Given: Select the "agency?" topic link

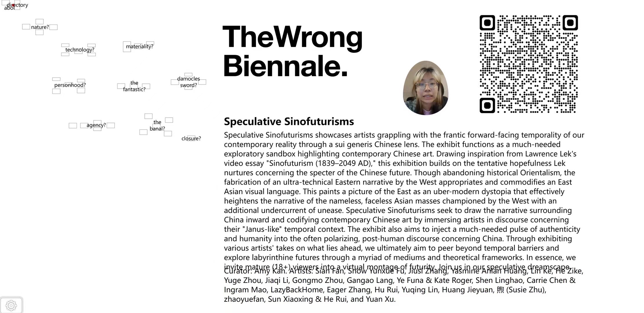Looking at the screenshot, I should point(96,125).
